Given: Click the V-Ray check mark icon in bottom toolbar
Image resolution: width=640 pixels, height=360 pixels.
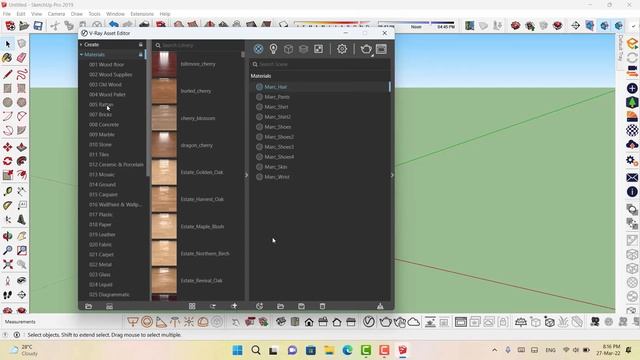Looking at the screenshot, I should 369,322.
